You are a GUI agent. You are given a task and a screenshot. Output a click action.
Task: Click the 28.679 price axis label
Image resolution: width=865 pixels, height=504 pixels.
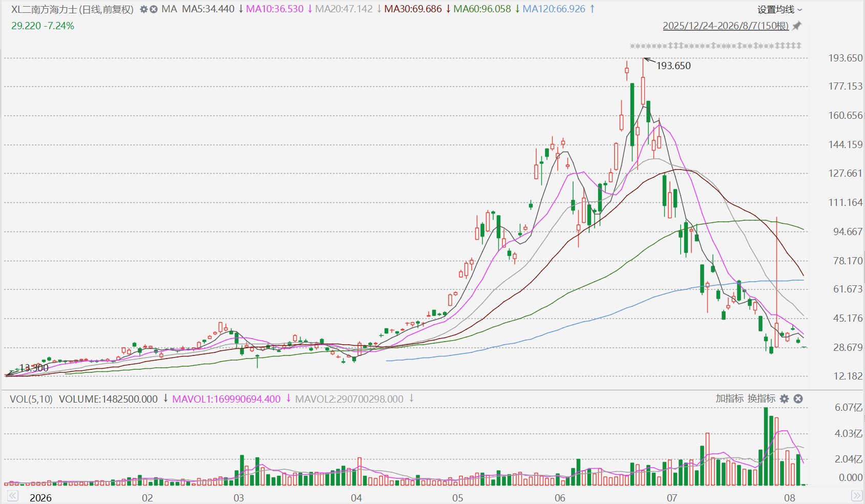point(848,347)
